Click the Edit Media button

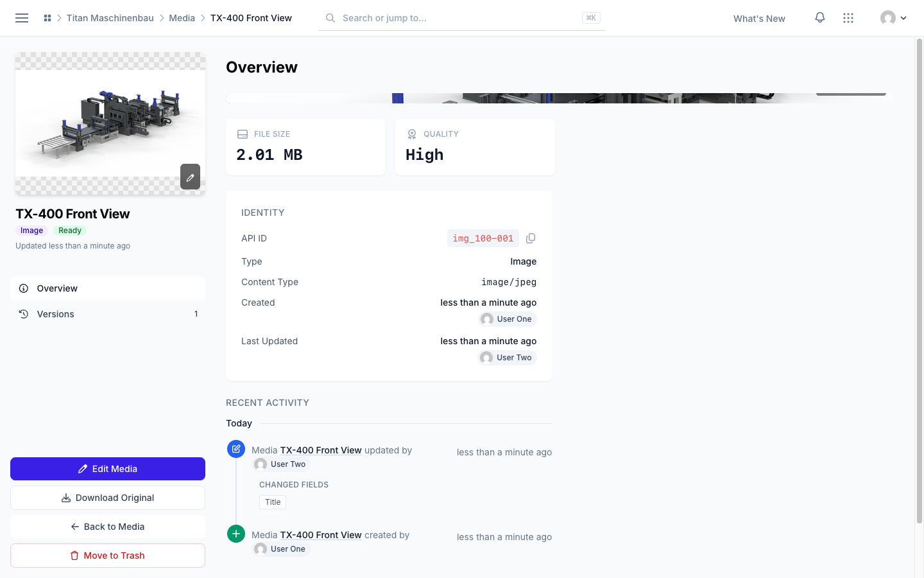pyautogui.click(x=108, y=469)
